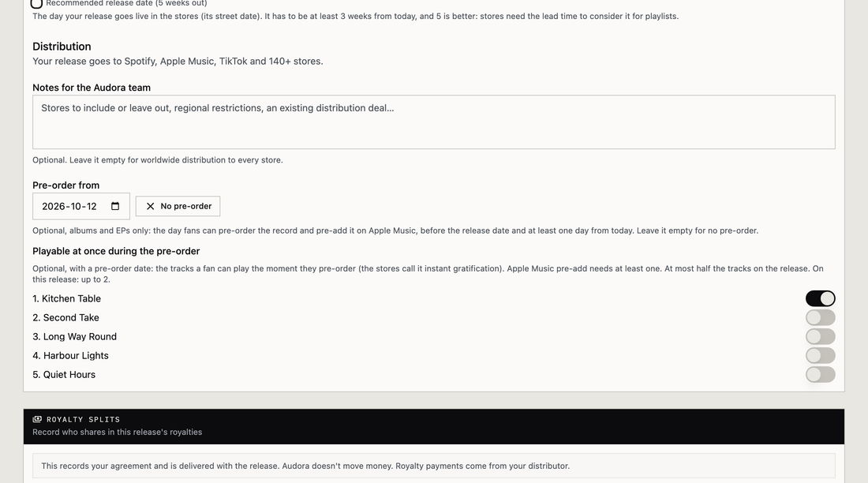Switch on the Harbour Lights toggle
Screen dimensions: 868x483
pyautogui.click(x=821, y=356)
